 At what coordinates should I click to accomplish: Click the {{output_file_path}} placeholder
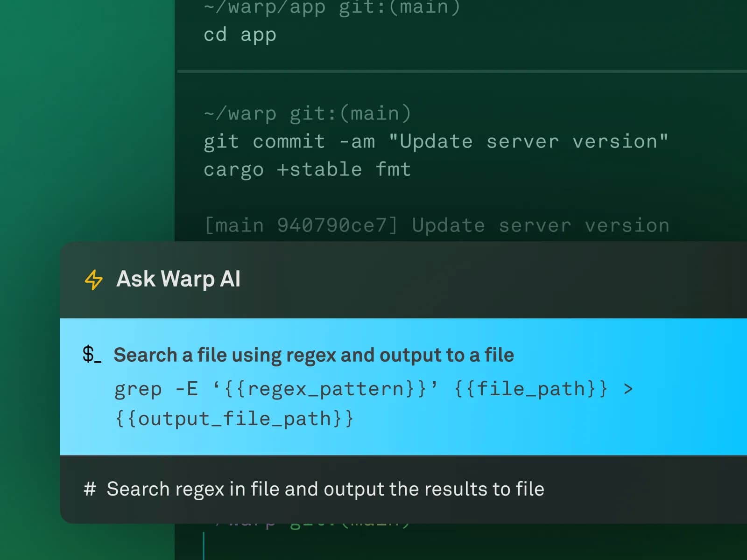pos(233,418)
